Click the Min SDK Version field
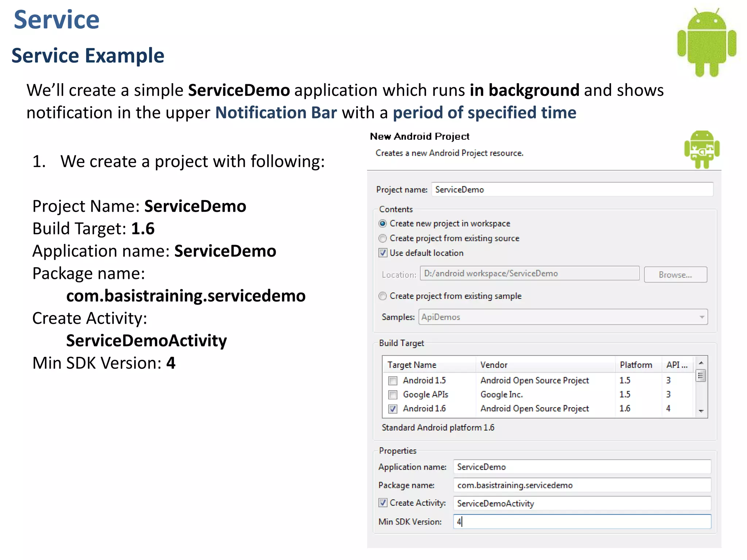The height and width of the screenshot is (560, 747). [582, 522]
